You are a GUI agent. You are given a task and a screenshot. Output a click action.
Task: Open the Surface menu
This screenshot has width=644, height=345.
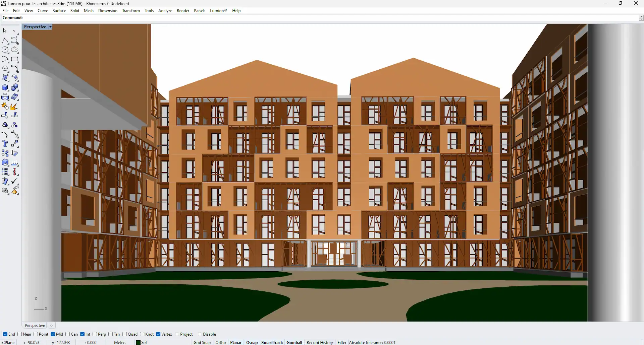pyautogui.click(x=59, y=11)
